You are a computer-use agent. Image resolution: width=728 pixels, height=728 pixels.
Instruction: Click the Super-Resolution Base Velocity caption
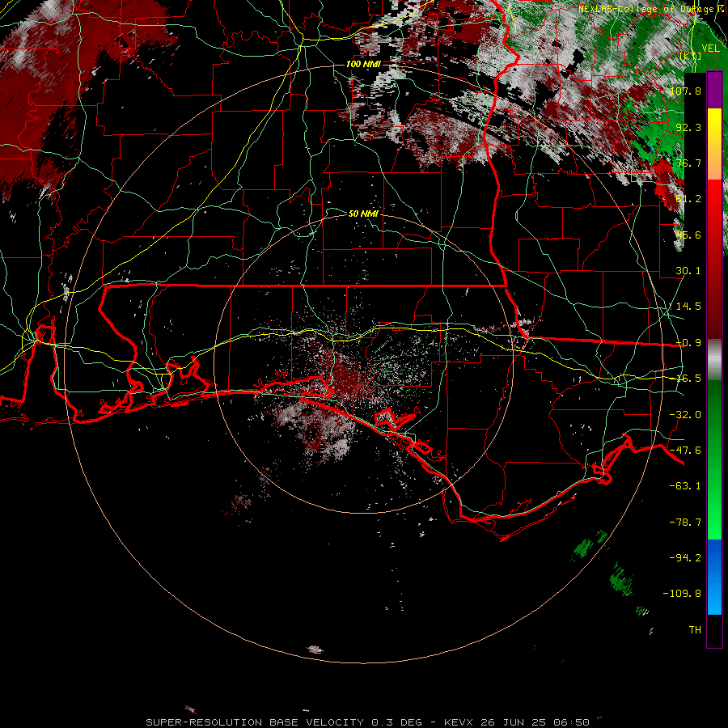(x=368, y=722)
